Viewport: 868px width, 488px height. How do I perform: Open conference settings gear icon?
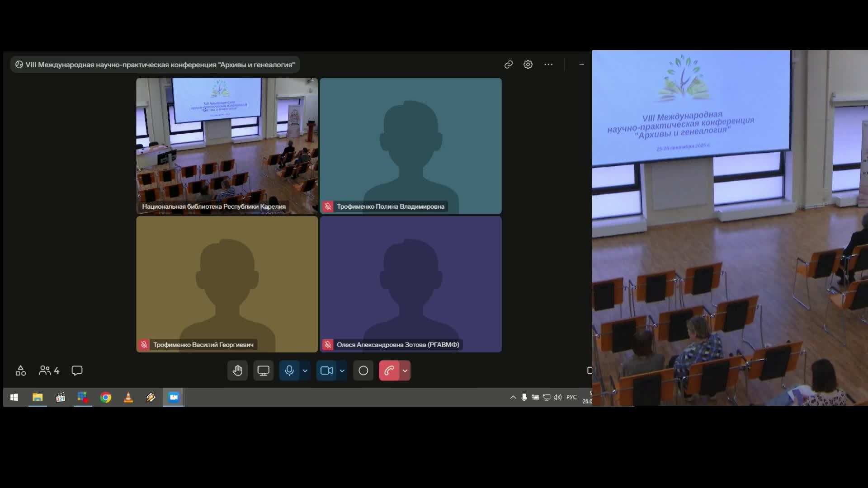pos(528,65)
